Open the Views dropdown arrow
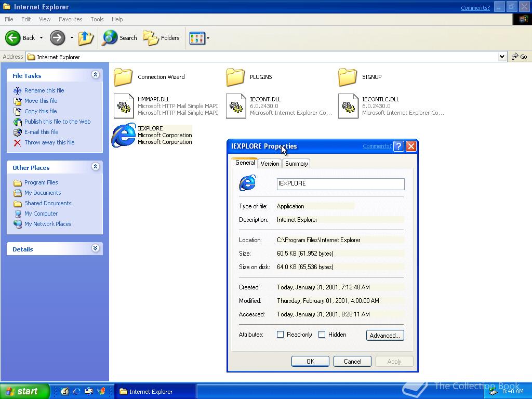532x399 pixels. (208, 38)
